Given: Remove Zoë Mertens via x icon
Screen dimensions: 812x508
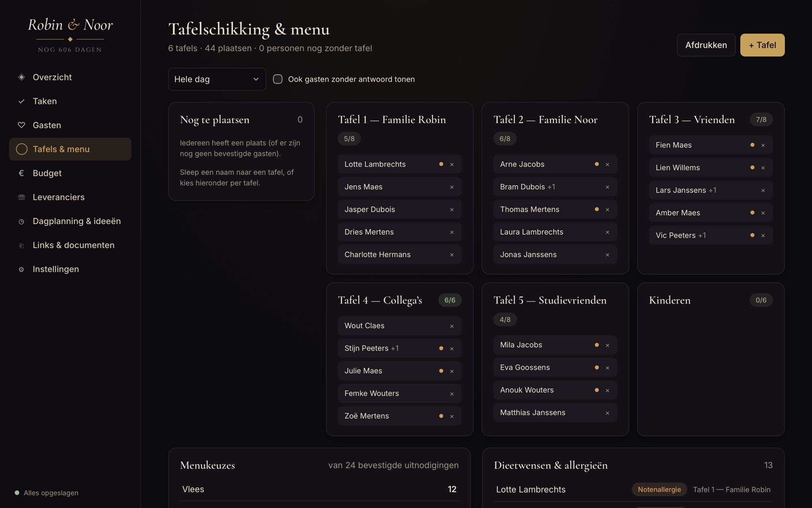Looking at the screenshot, I should [452, 416].
